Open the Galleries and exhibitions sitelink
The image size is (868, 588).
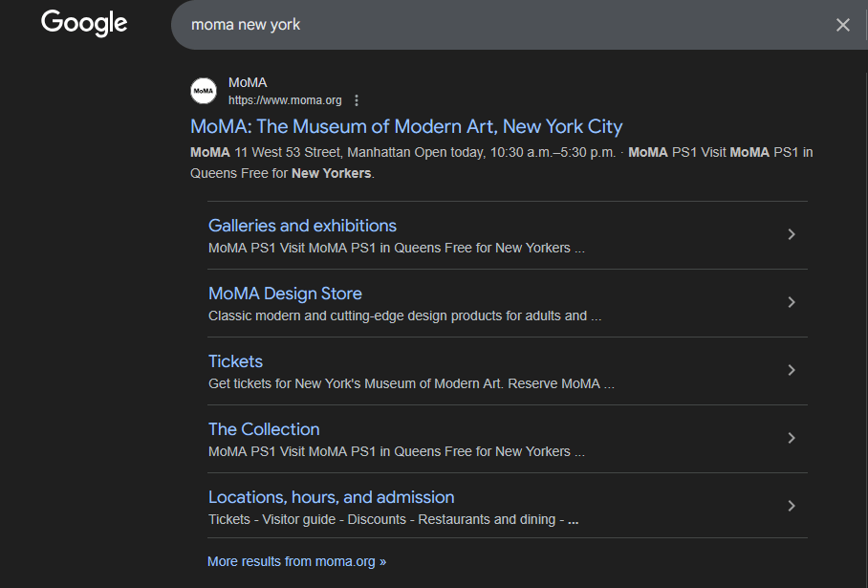302,226
